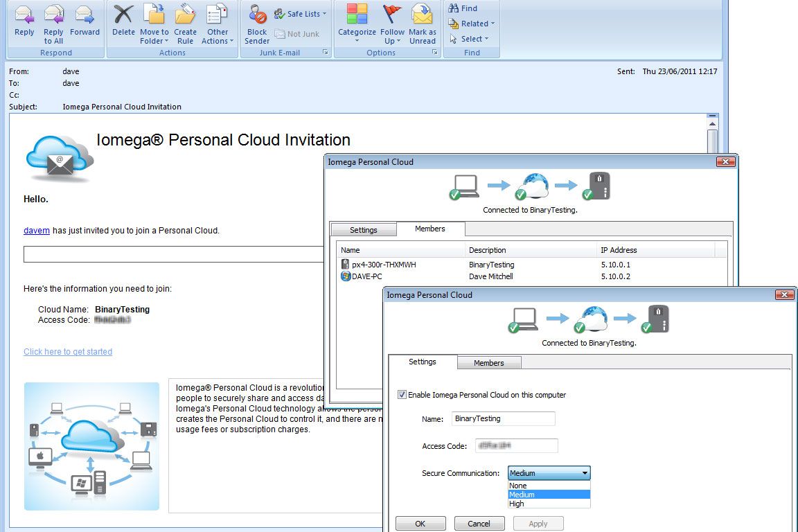
Task: Click the Name field containing BinaryTesting
Action: pos(504,418)
